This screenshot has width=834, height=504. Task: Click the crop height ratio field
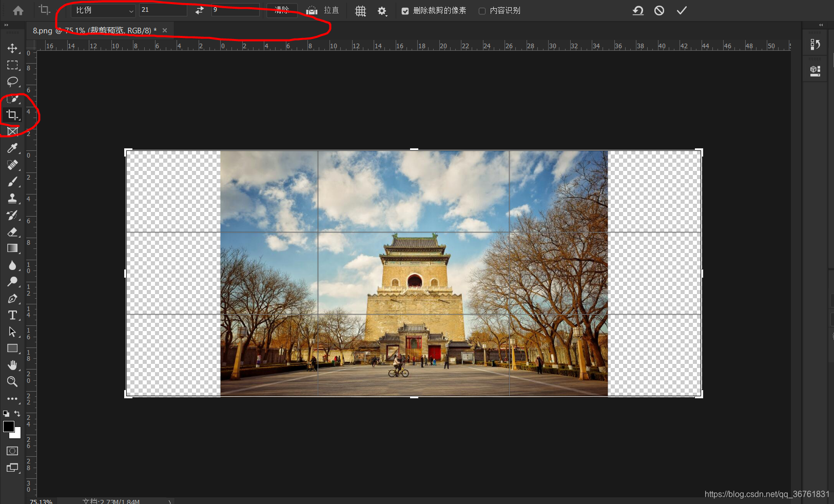236,10
